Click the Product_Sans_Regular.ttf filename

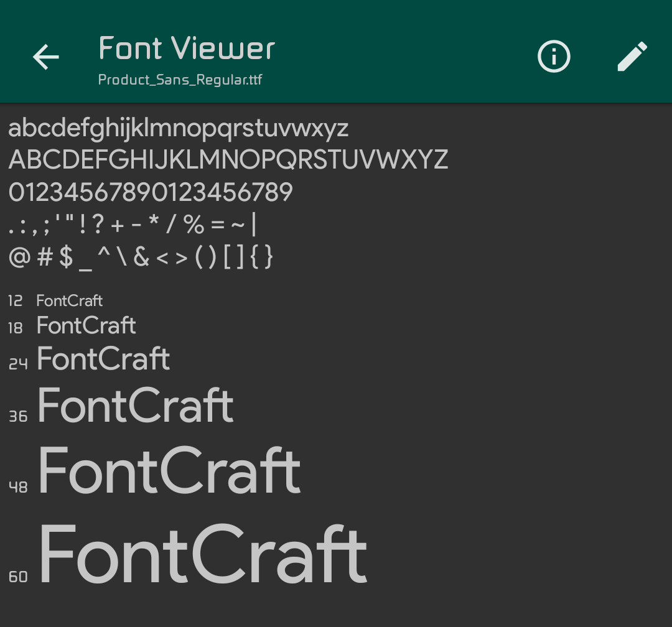tap(180, 80)
